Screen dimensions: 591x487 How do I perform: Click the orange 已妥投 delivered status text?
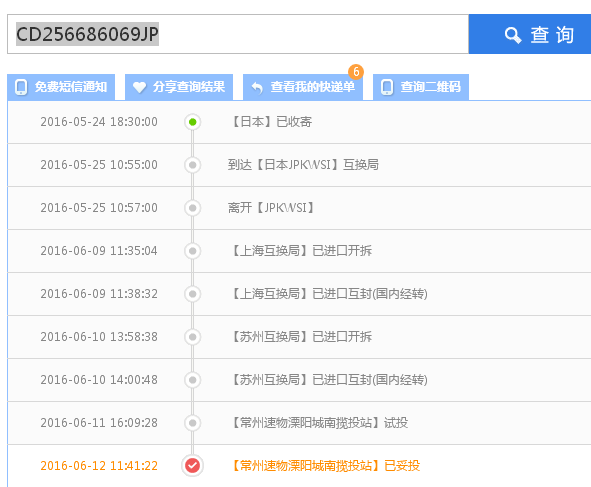pos(402,466)
